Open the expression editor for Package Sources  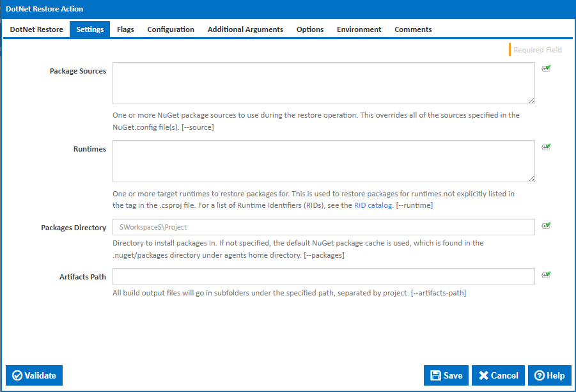(x=546, y=68)
